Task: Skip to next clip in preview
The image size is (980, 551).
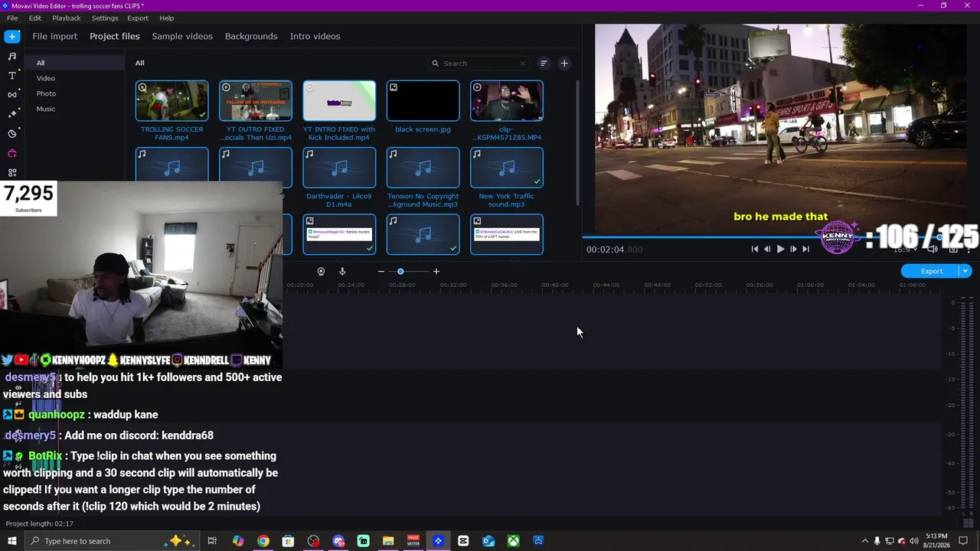Action: coord(805,249)
